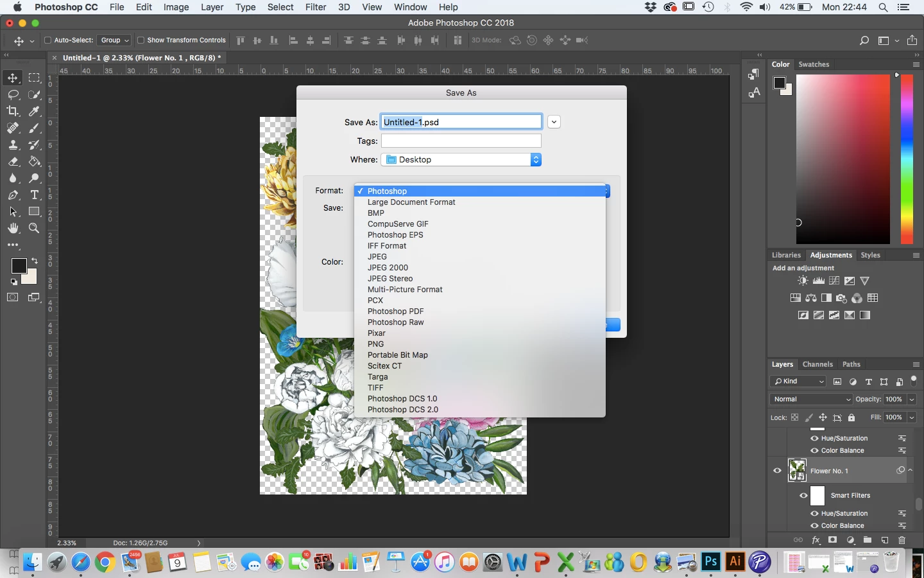Select the Eyedropper tool

35,112
